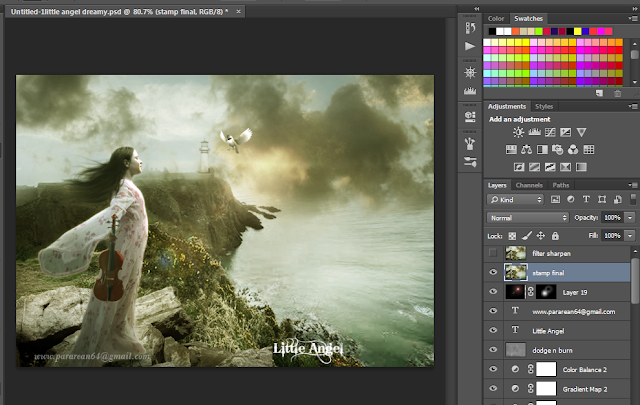The width and height of the screenshot is (640, 405).
Task: Toggle lock position move icon
Action: (541, 236)
